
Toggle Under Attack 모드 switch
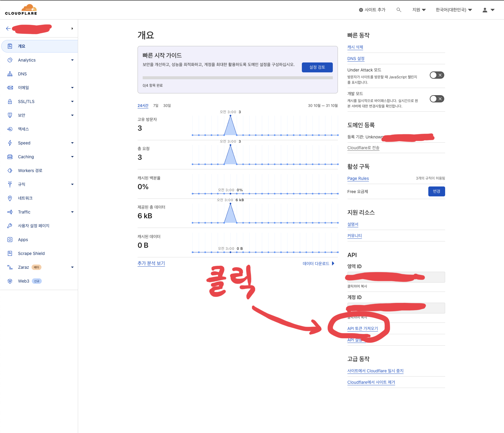(437, 75)
